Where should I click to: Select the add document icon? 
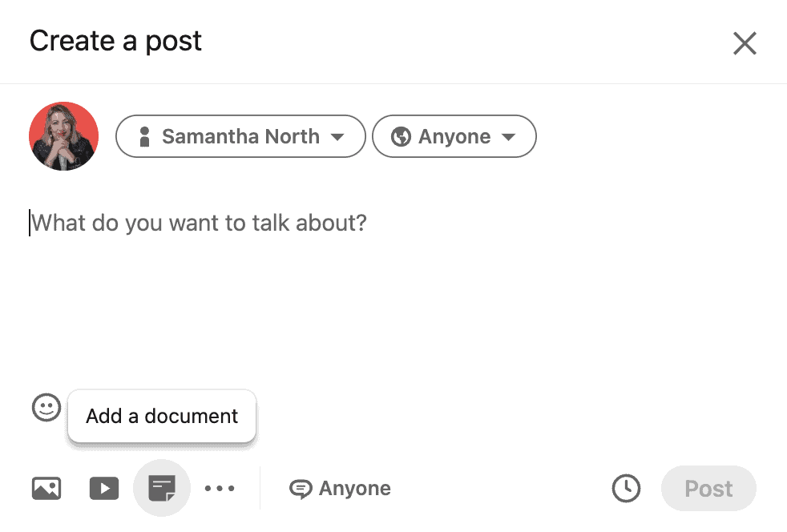tap(162, 489)
